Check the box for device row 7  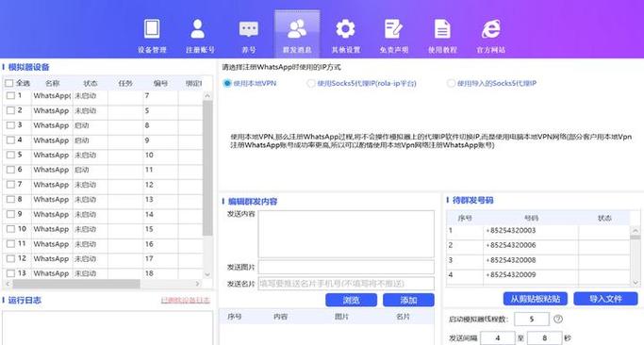(x=10, y=185)
